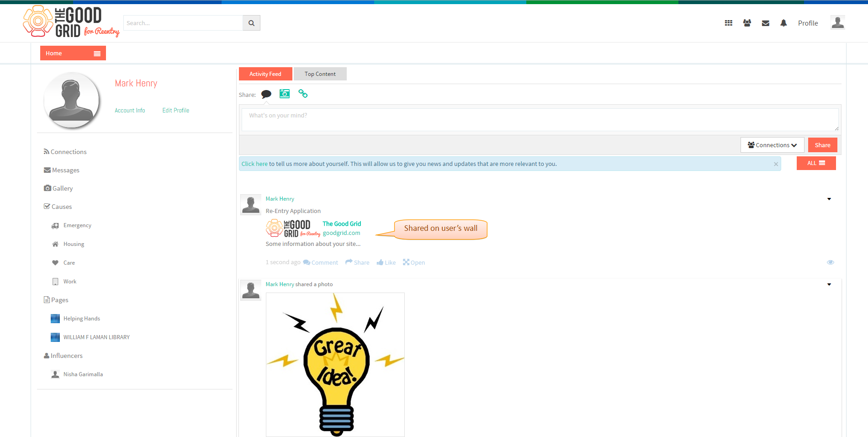Image resolution: width=868 pixels, height=437 pixels.
Task: Open Connections in the left sidebar
Action: tap(65, 152)
